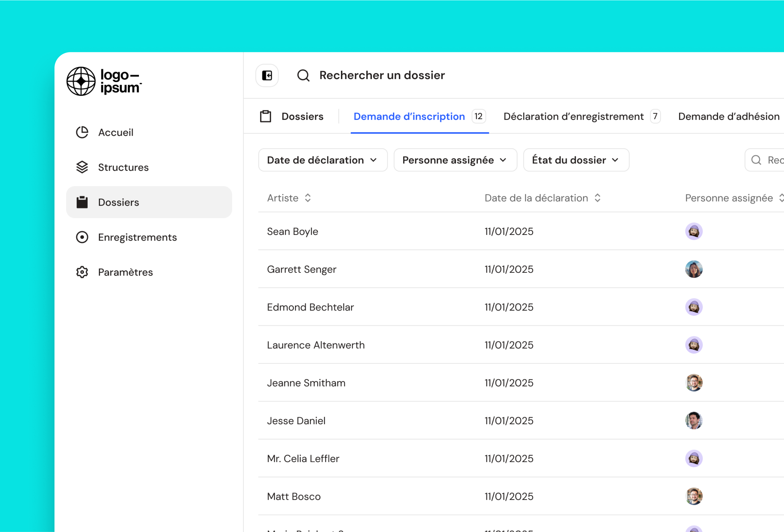Select Enregistrements in the sidebar
The height and width of the screenshot is (532, 784).
pos(137,237)
